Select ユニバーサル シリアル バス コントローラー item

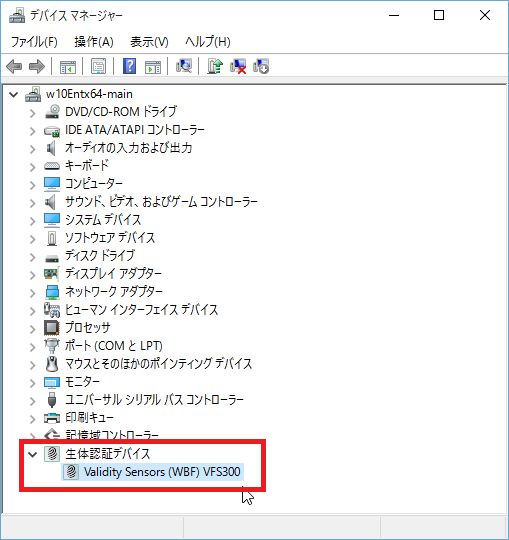click(x=155, y=399)
